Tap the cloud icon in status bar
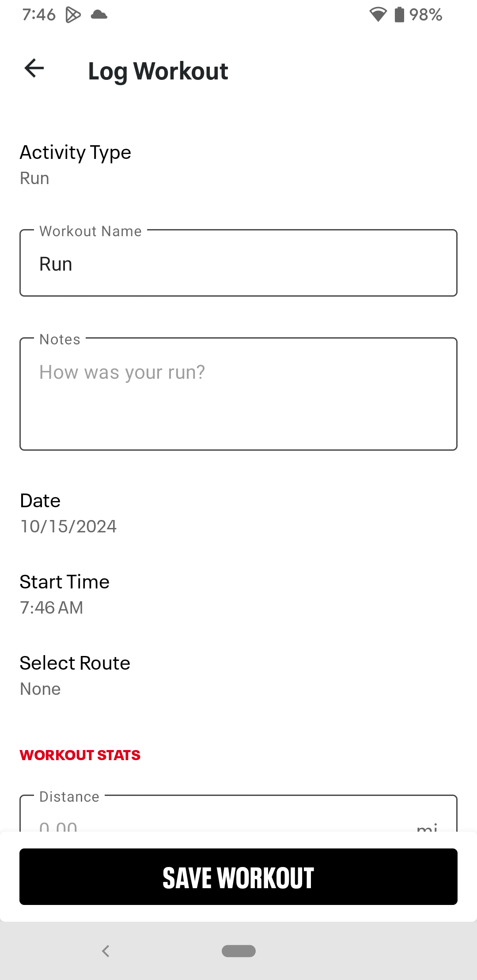Image resolution: width=477 pixels, height=980 pixels. (99, 15)
